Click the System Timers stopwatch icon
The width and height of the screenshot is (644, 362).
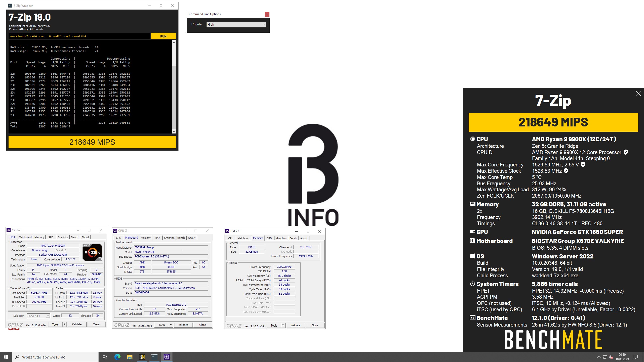coord(472,284)
